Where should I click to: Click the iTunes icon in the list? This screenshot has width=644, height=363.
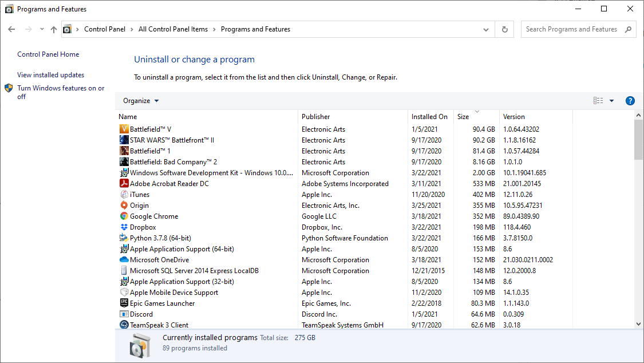click(x=124, y=195)
